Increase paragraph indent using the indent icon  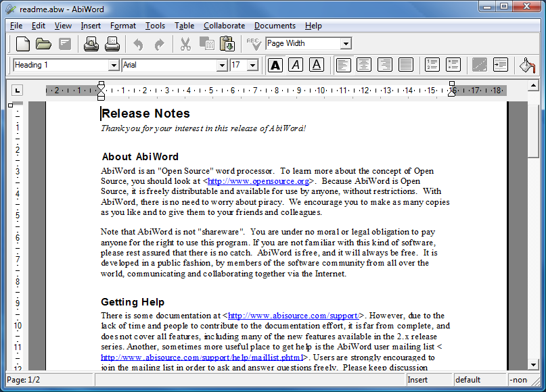pos(501,65)
